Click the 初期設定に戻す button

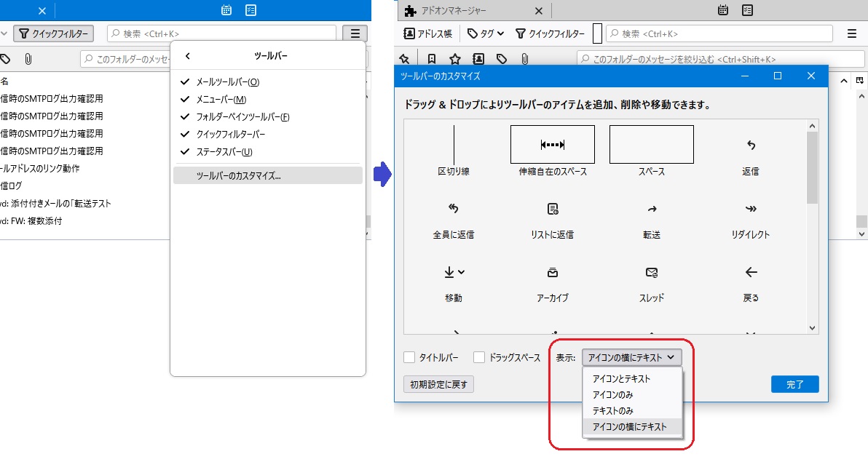tap(438, 384)
